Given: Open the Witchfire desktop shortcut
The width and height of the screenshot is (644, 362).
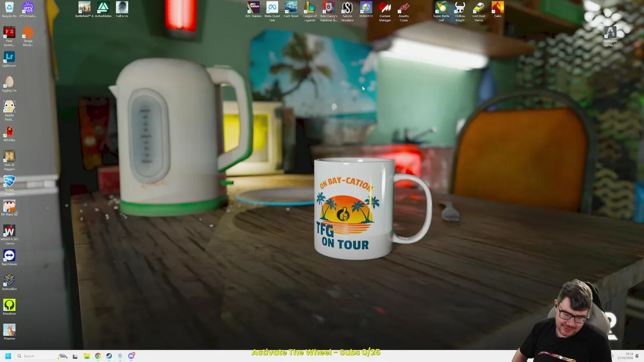Looking at the screenshot, I should (x=9, y=134).
